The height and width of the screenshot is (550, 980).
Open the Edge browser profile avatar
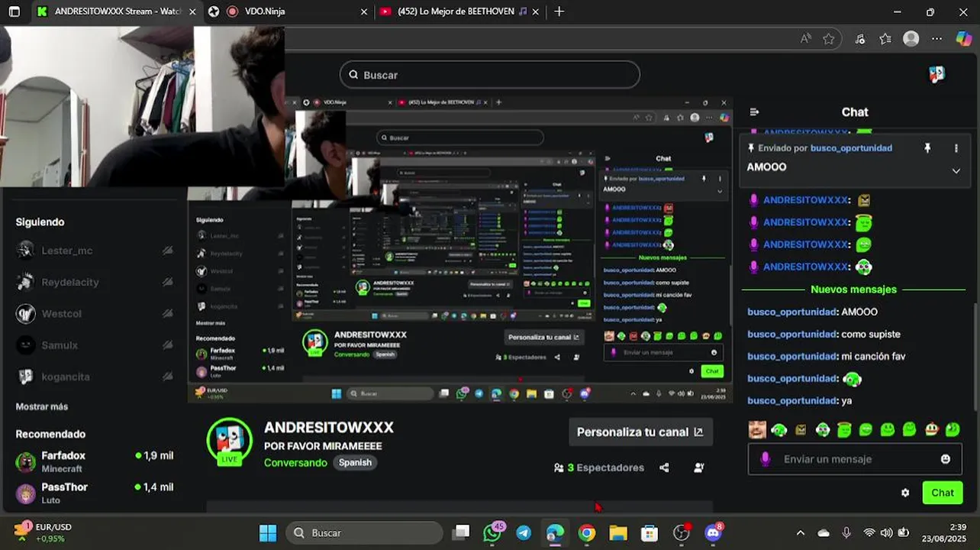[x=911, y=39]
